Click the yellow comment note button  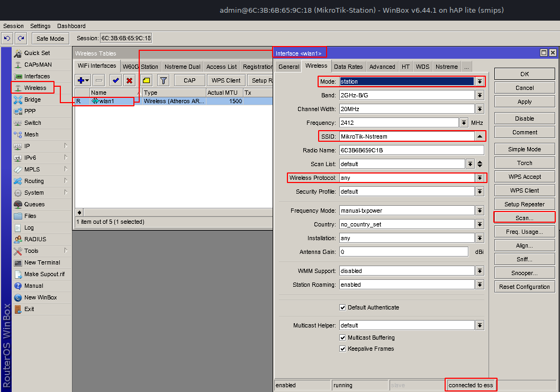[x=147, y=80]
